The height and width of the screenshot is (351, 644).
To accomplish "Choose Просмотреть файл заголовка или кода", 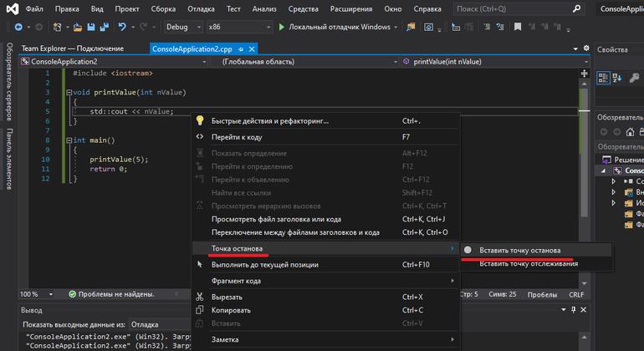I will point(325,219).
